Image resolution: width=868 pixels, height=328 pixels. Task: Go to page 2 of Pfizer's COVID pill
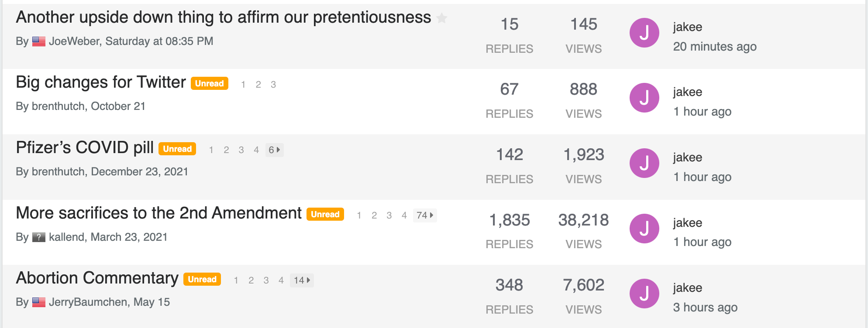[226, 150]
